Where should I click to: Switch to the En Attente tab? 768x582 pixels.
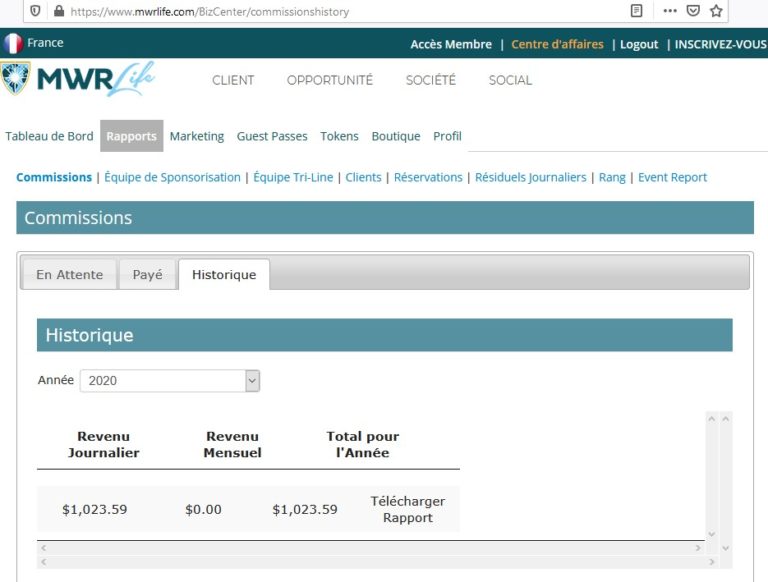pyautogui.click(x=69, y=274)
